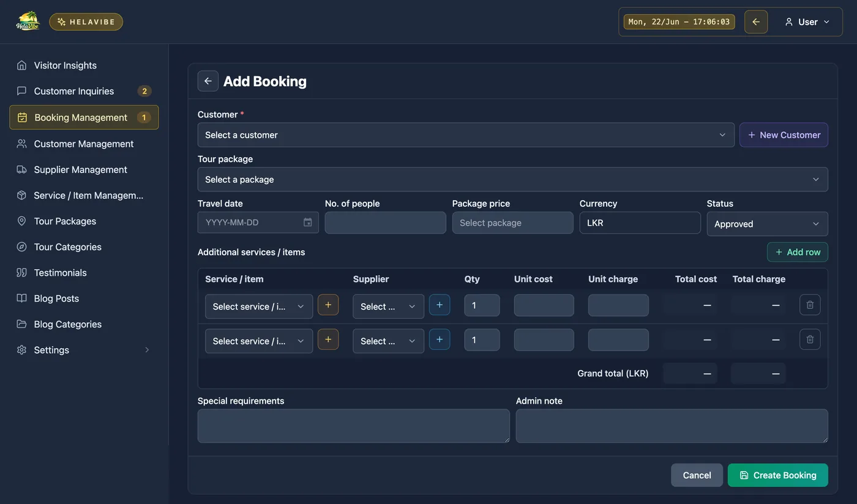Click the first row Unit charge field

pyautogui.click(x=618, y=305)
